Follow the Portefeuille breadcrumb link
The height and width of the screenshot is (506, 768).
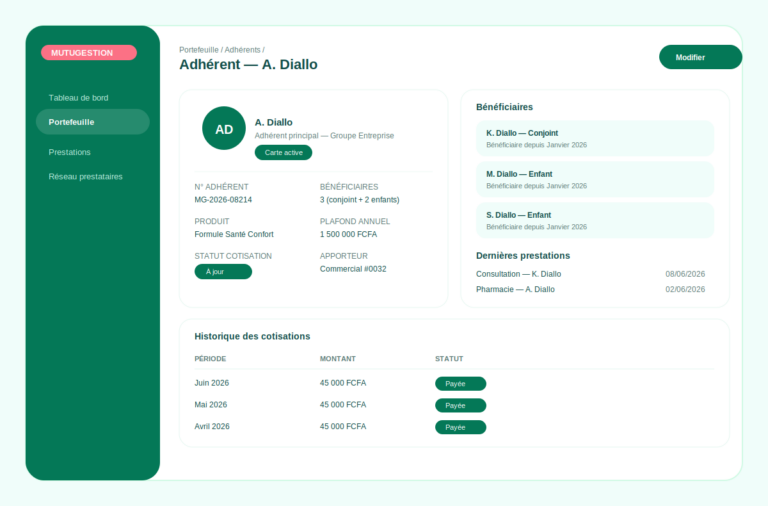[199, 50]
